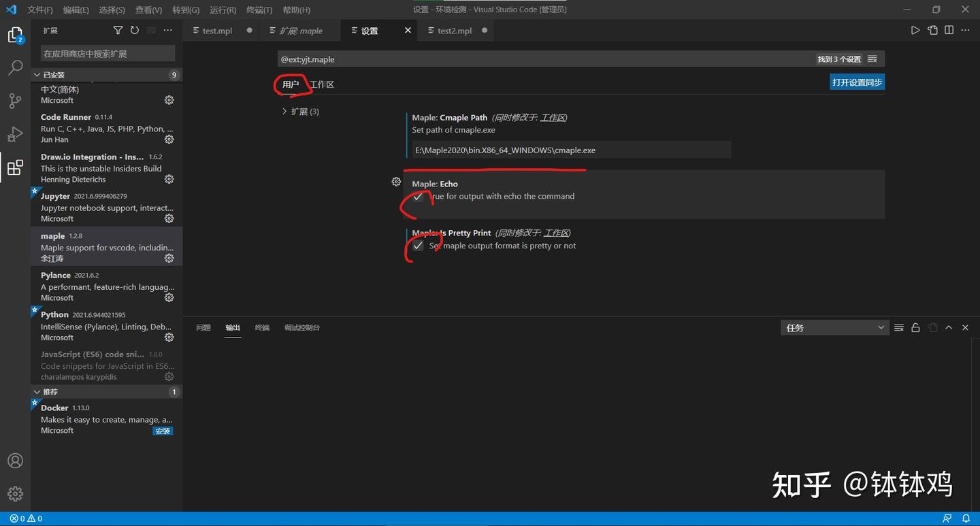Enable the Maple: Echo checkbox
The height and width of the screenshot is (526, 980).
[418, 197]
